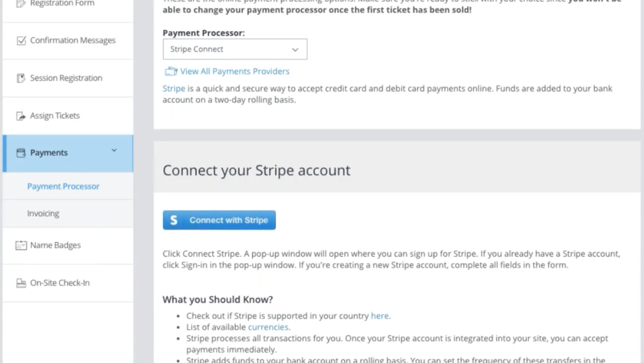Click the dropdown chevron showing Stripe Connect
The width and height of the screenshot is (644, 363).
(295, 49)
